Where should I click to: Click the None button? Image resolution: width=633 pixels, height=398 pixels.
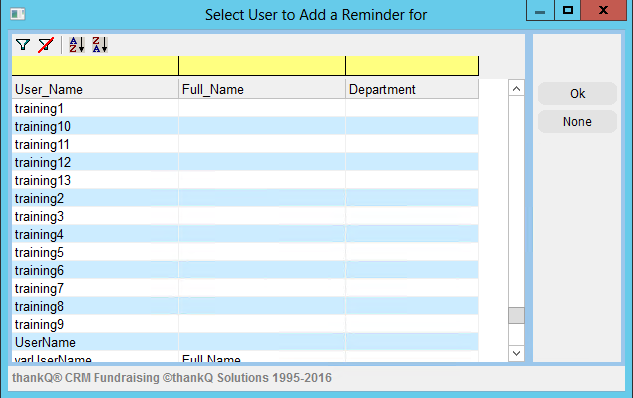[577, 121]
